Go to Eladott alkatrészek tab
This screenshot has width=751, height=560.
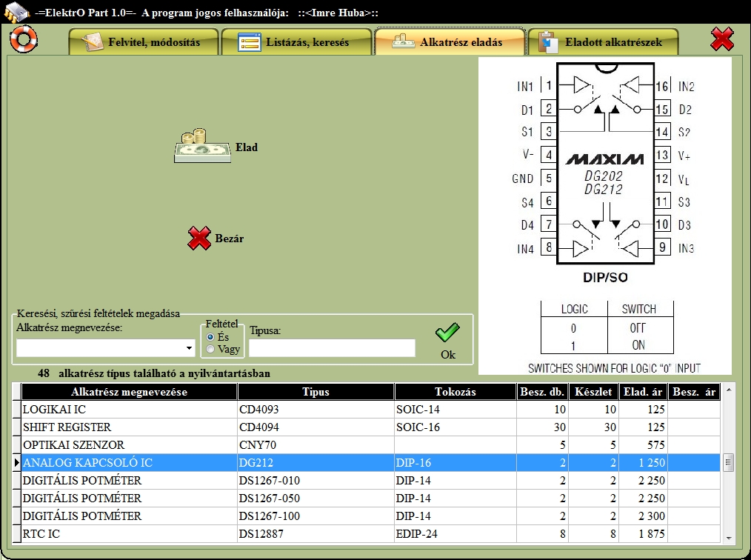pos(603,42)
